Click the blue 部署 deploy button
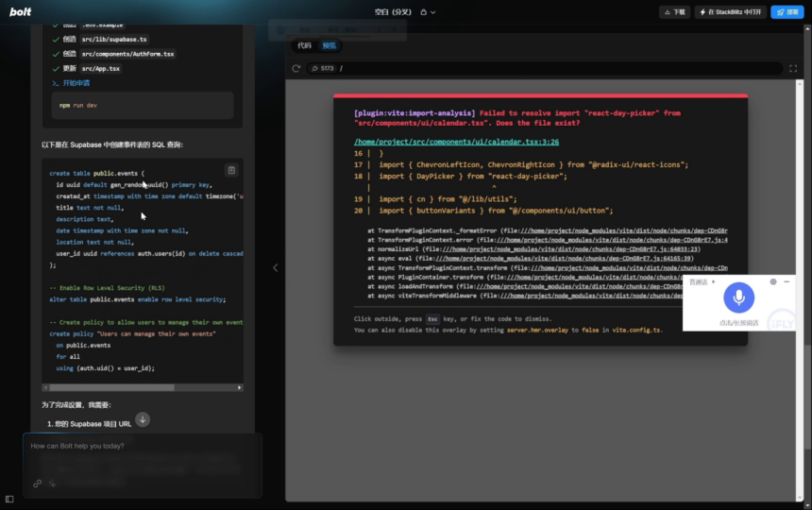812x510 pixels. pyautogui.click(x=787, y=11)
